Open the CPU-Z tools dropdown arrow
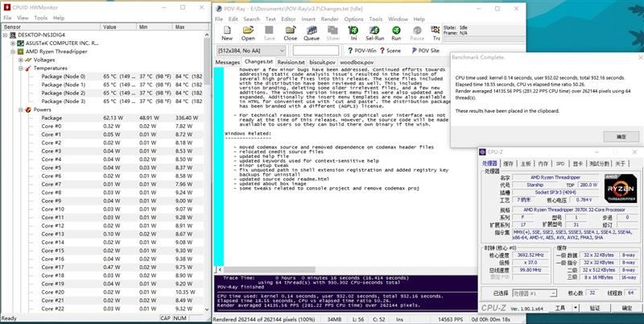 [576, 308]
